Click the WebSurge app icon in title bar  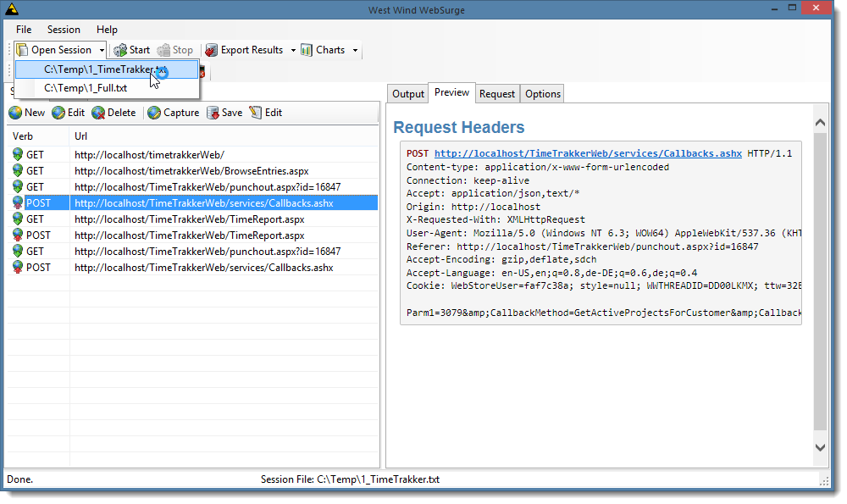11,9
